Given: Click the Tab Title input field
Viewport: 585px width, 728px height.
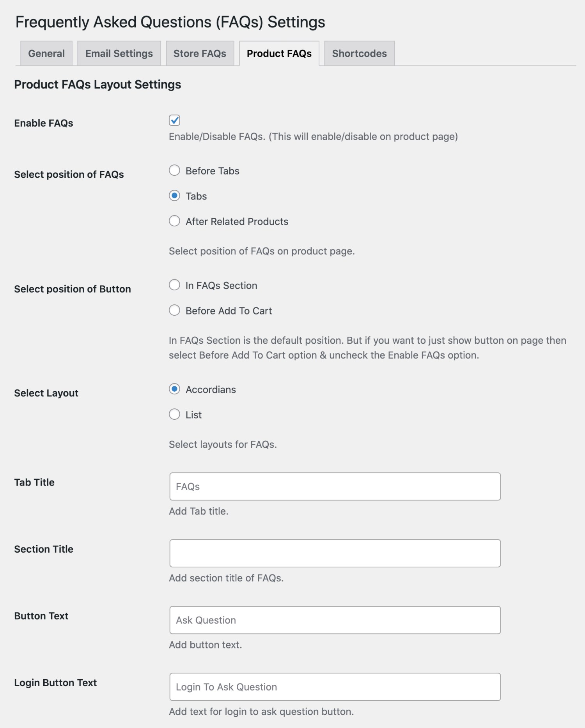Looking at the screenshot, I should 335,486.
